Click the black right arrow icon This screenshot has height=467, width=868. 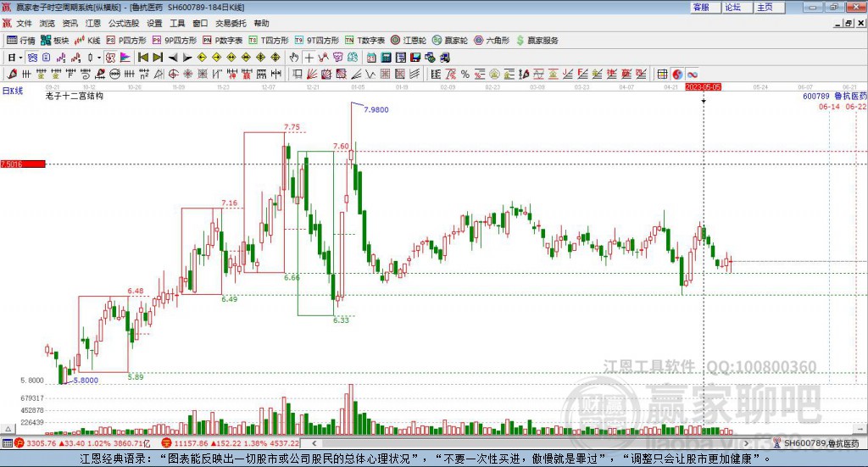point(187,58)
